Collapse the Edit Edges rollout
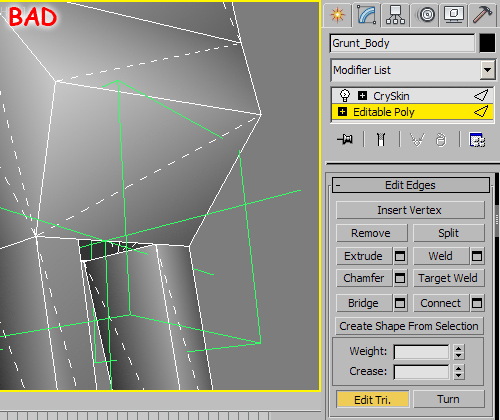This screenshot has width=500, height=420. [x=411, y=185]
